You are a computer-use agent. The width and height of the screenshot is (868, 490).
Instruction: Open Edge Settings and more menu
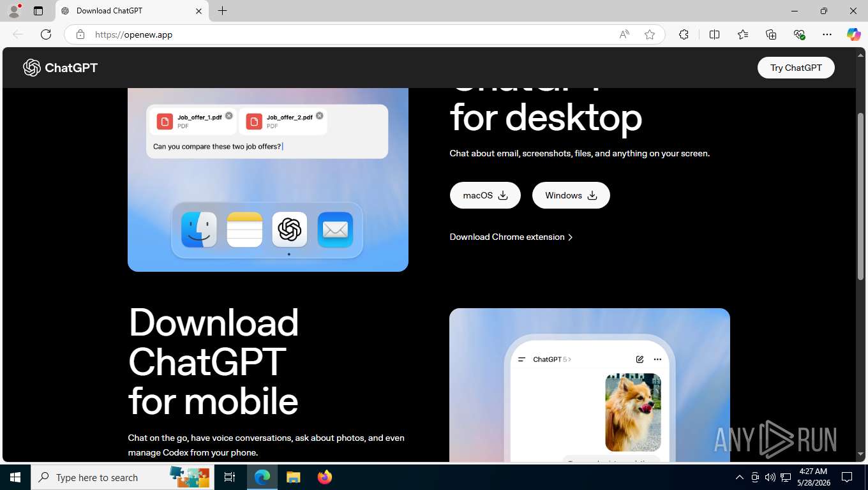click(x=827, y=34)
